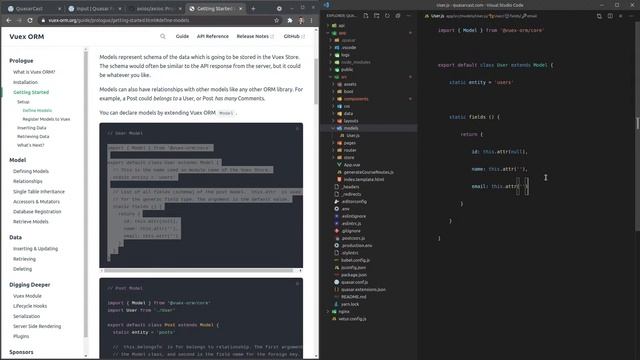Click the docs page vertical scrollbar
The height and width of the screenshot is (360, 640).
316,81
